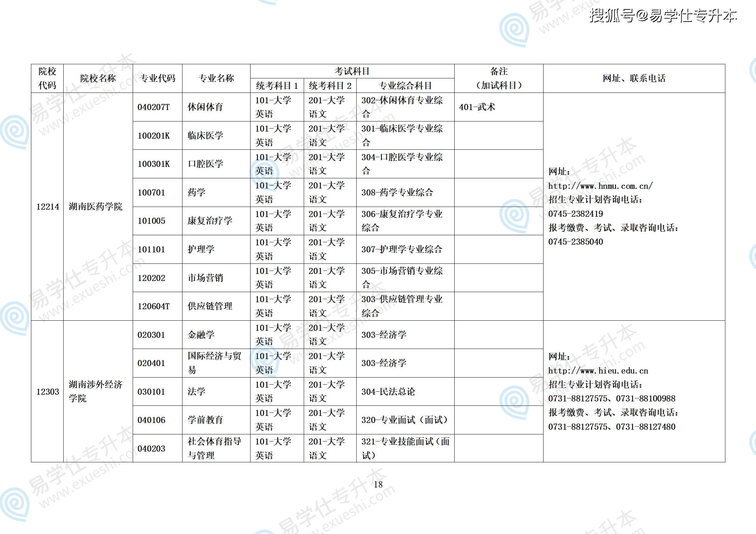Click school name 湖南涉外经济学院

[96, 391]
